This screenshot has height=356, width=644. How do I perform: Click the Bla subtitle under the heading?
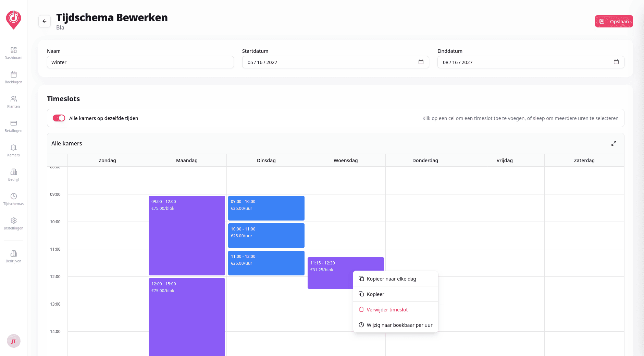[x=60, y=27]
